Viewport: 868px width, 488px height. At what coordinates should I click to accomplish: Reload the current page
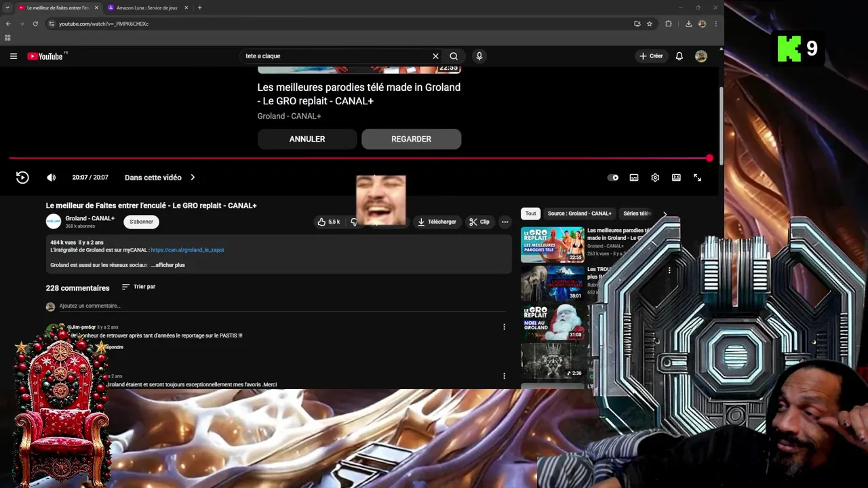tap(35, 24)
